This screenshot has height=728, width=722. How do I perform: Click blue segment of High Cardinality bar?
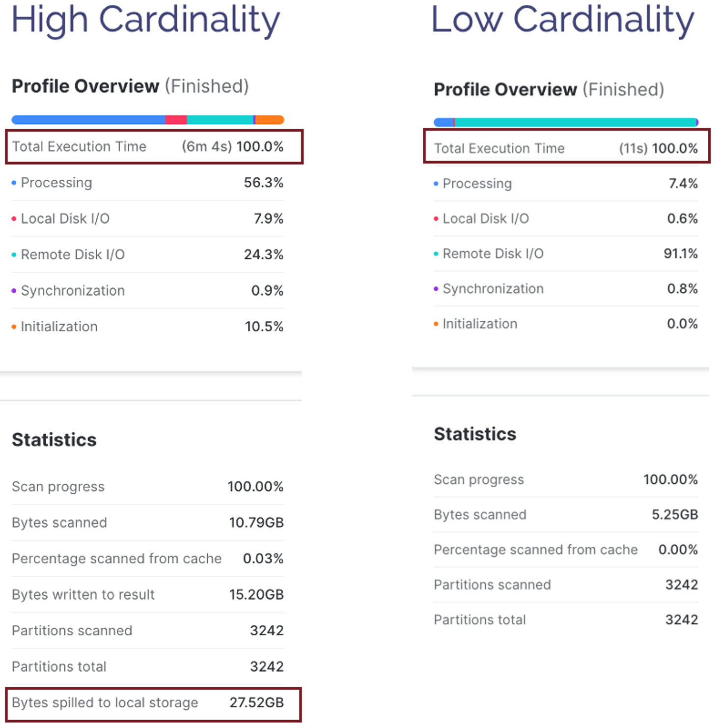88,120
